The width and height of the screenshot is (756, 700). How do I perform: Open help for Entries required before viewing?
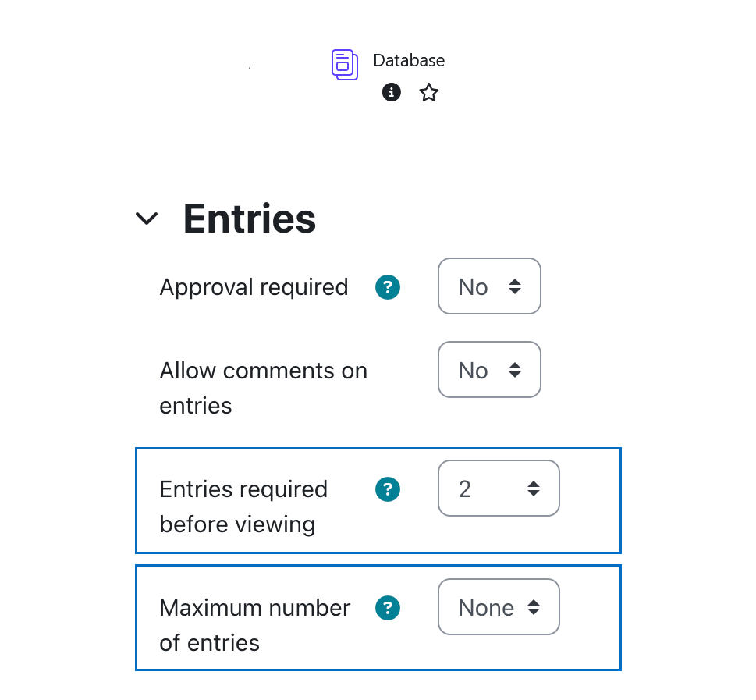coord(387,489)
